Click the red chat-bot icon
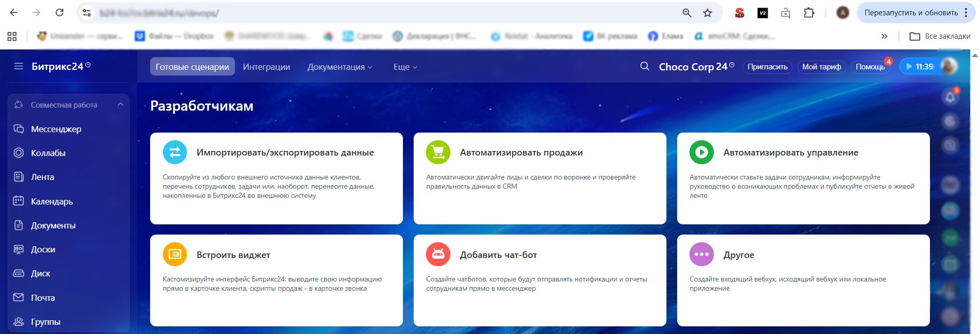The height and width of the screenshot is (334, 980). pos(438,254)
